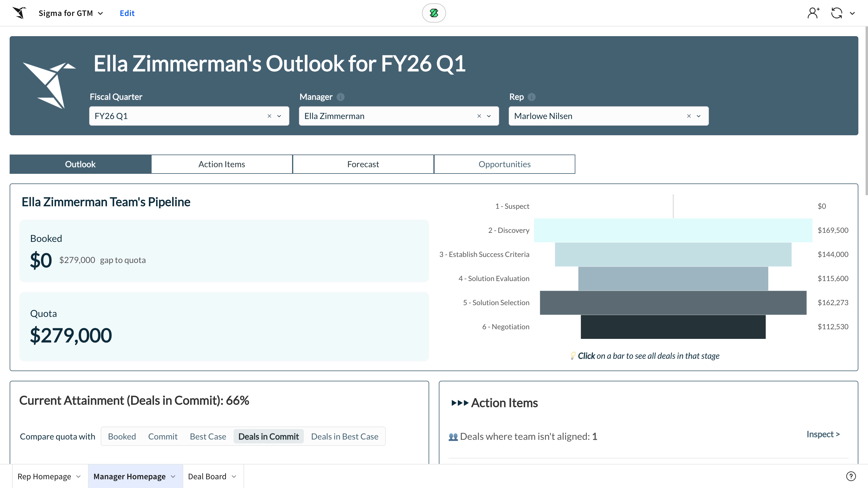868x488 pixels.
Task: Click the Edit link
Action: coord(127,13)
